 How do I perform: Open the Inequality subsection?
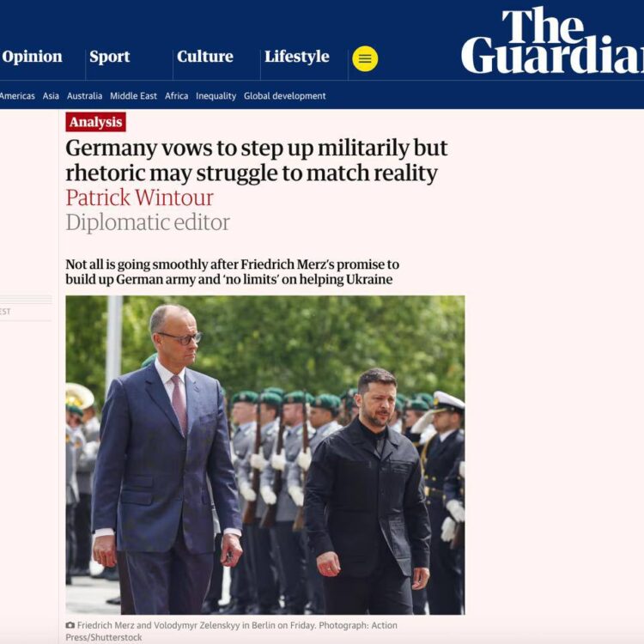click(x=216, y=96)
